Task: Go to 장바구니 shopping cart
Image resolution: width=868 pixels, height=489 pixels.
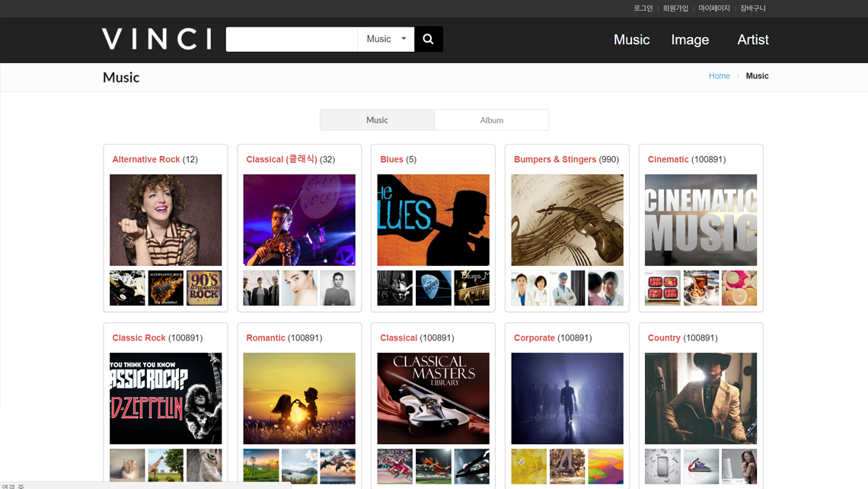Action: [x=753, y=8]
